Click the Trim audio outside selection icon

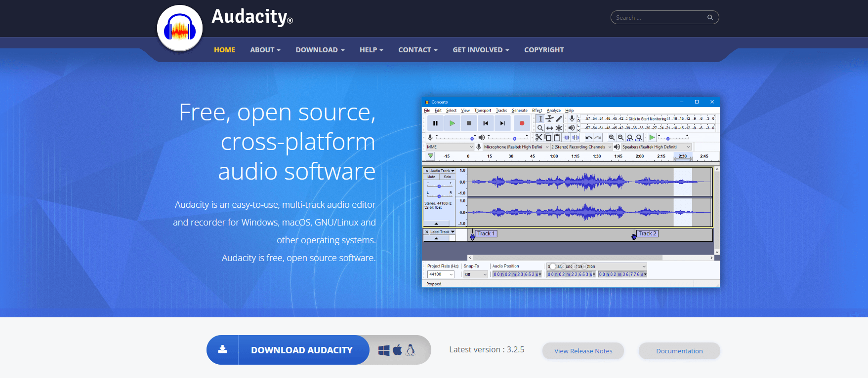tap(567, 138)
